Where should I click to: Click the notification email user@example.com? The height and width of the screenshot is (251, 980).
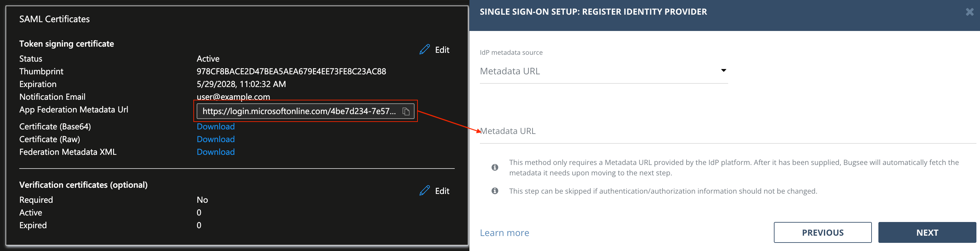click(233, 96)
